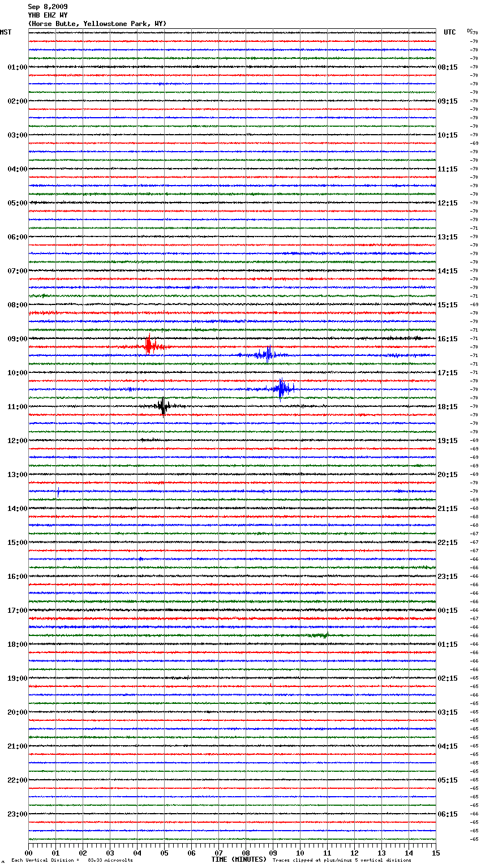Click the black seismic event on 11:00 trace

(x=163, y=406)
